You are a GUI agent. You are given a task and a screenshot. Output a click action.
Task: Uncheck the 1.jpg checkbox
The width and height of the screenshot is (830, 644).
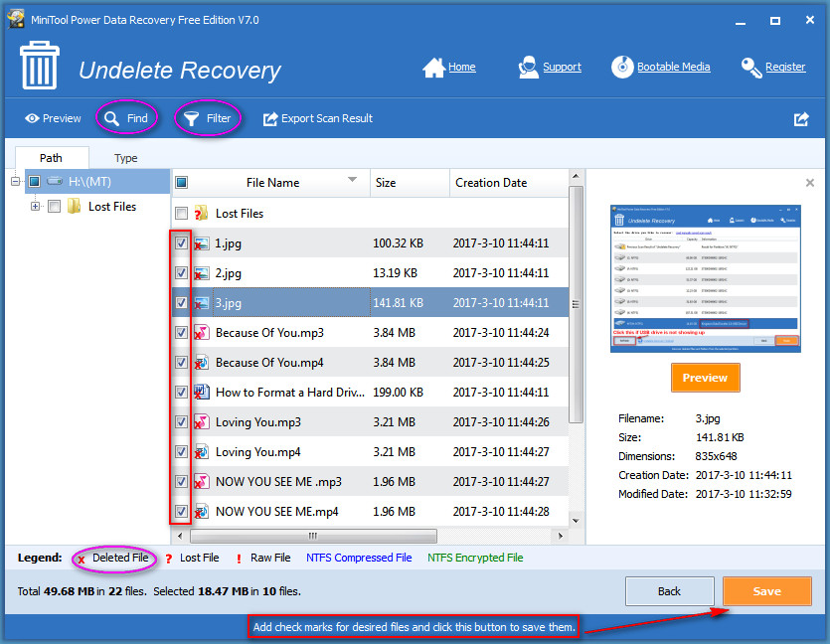click(181, 243)
